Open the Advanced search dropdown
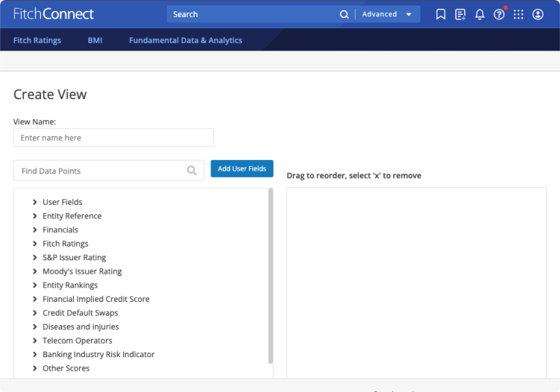 tap(387, 14)
